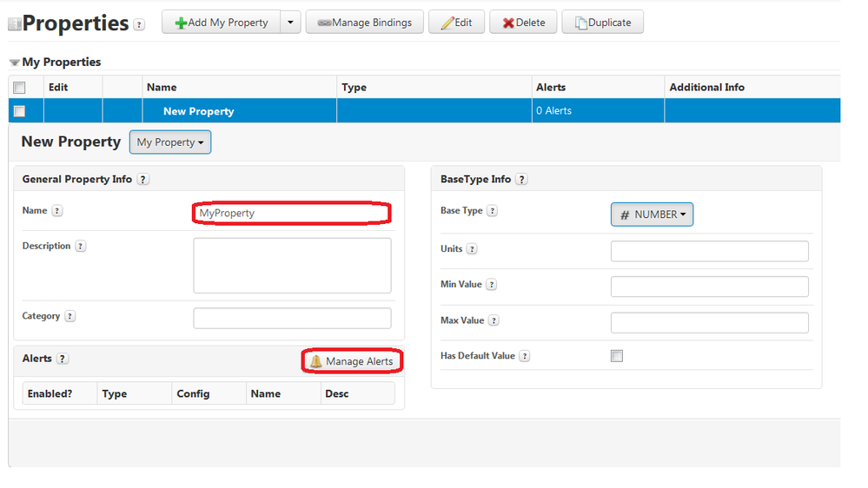Click help icon next to Min Value
868x488 pixels.
pyautogui.click(x=491, y=285)
